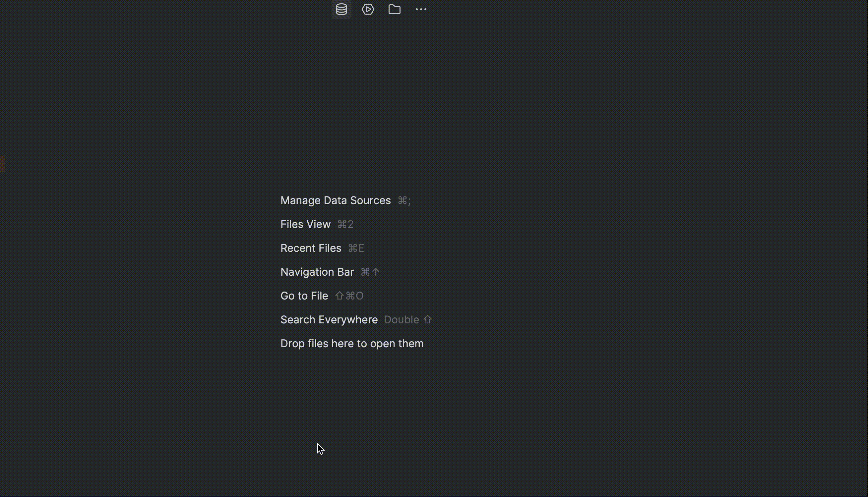This screenshot has height=497, width=868.
Task: Click the ⌘↑ shortcut beside Navigation Bar
Action: point(370,272)
